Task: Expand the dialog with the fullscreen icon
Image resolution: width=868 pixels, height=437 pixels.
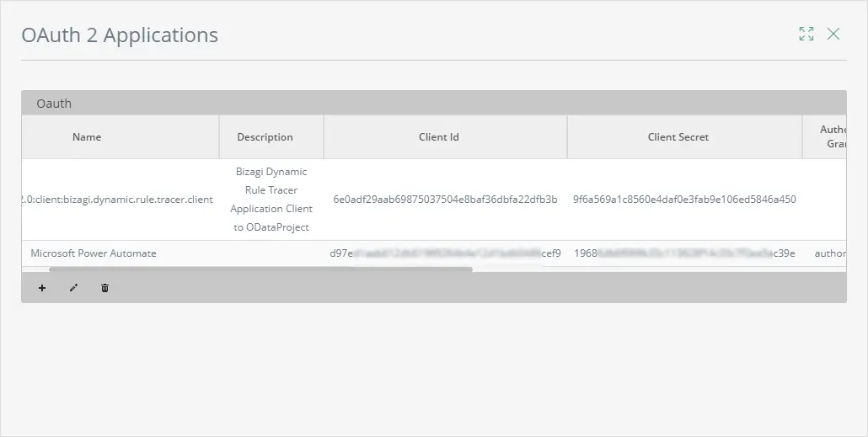Action: click(806, 34)
